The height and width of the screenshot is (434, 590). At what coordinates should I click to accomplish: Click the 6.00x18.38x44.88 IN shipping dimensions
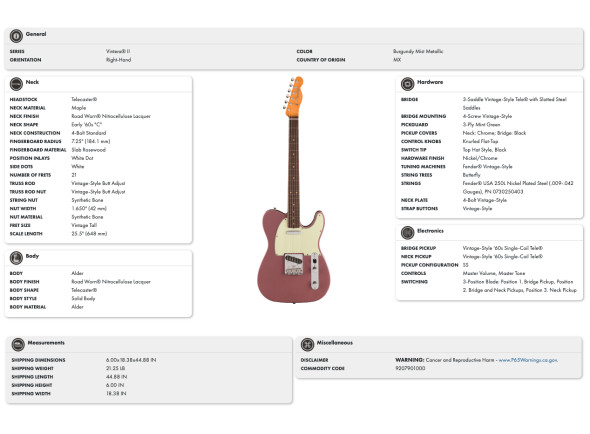(x=131, y=360)
